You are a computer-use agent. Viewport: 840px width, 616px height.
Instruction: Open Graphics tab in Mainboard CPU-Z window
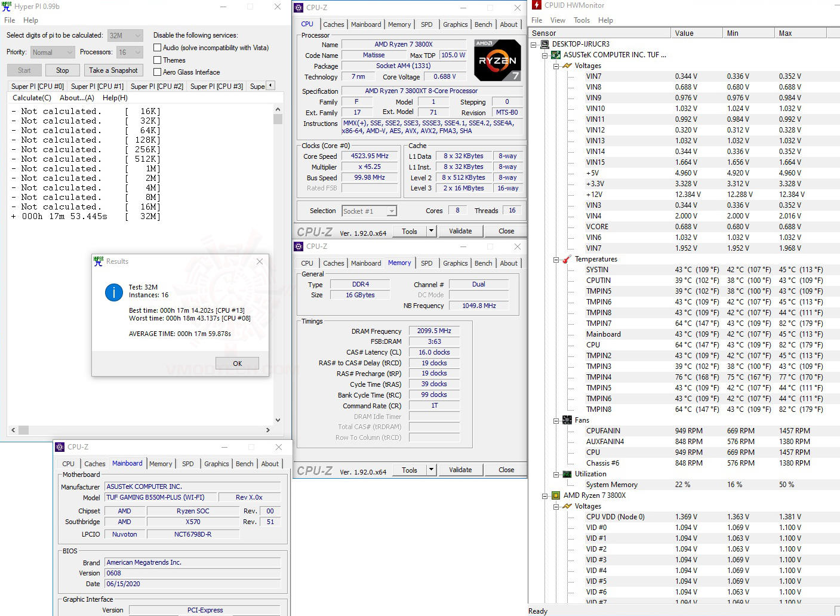[x=216, y=464]
